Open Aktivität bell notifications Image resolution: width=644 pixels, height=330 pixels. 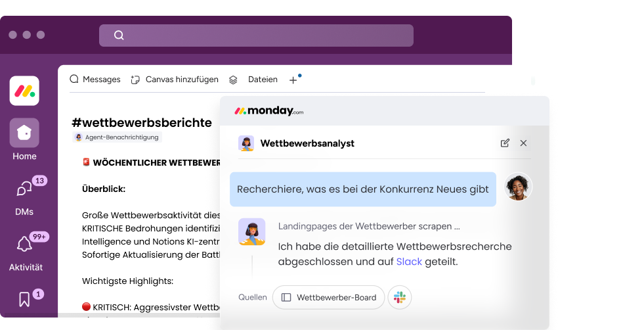pyautogui.click(x=24, y=245)
